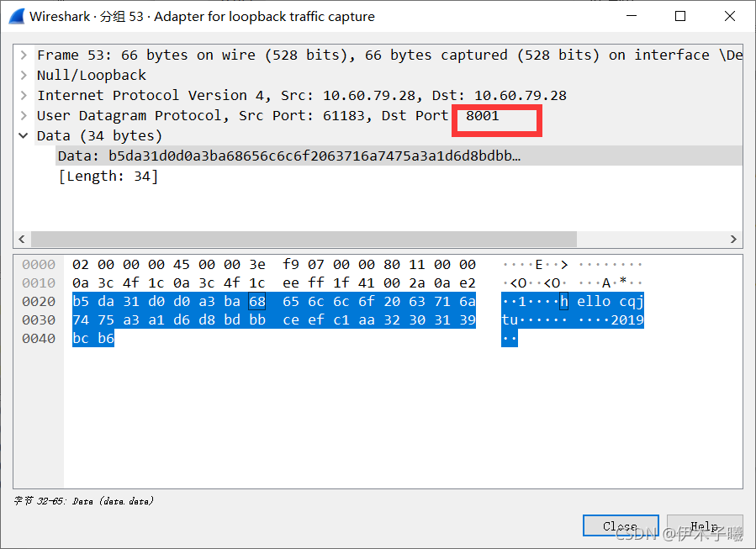The width and height of the screenshot is (756, 549).
Task: Click hex byte ee in row 0010
Action: point(291,283)
